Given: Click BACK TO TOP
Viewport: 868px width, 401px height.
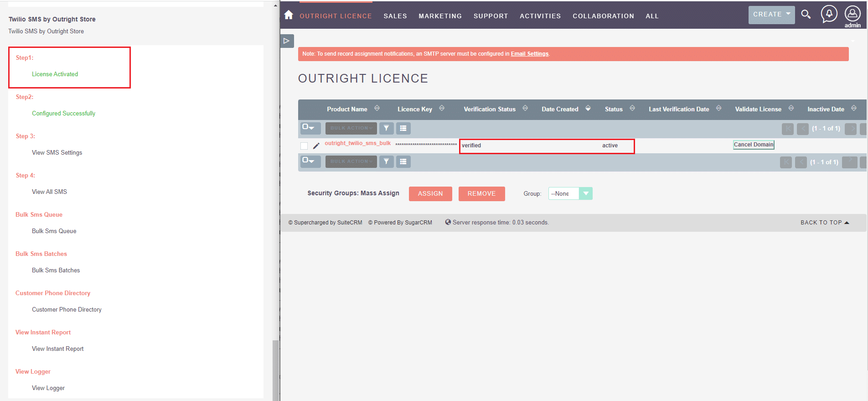Looking at the screenshot, I should [x=825, y=223].
